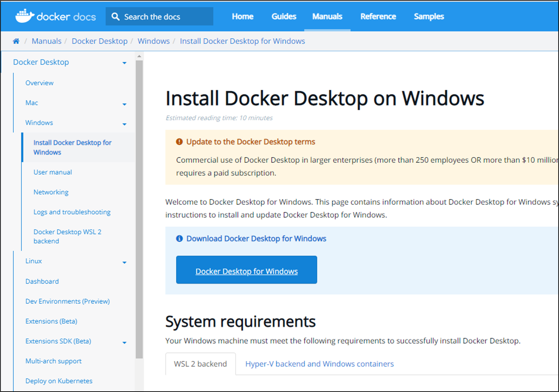The width and height of the screenshot is (559, 392).
Task: Open Dev Environments (Preview) sidebar link
Action: [67, 301]
